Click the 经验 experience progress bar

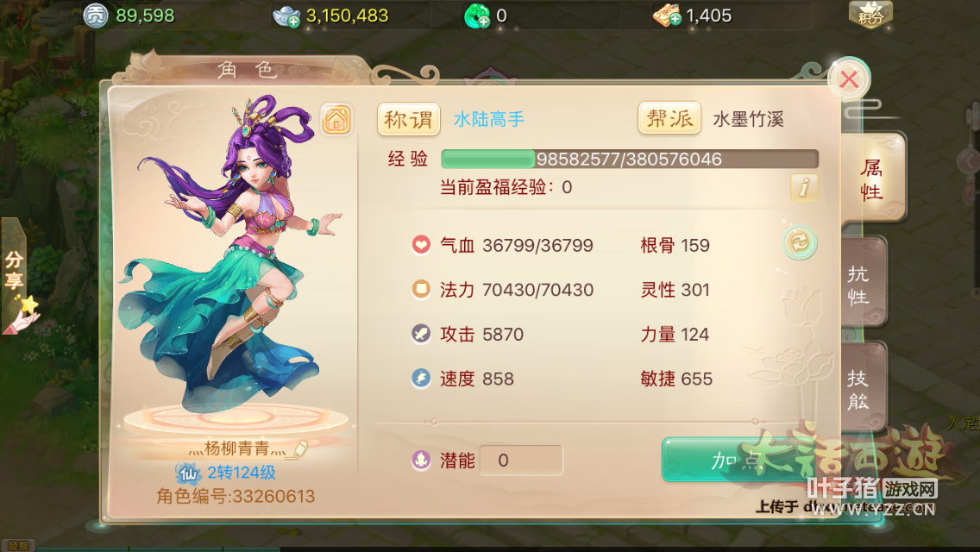pos(630,159)
